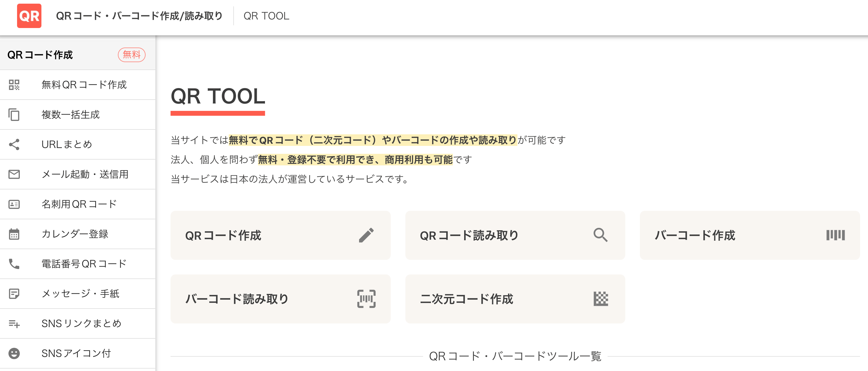Click the message icon for メッセージ・手紙
Viewport: 868px width, 371px height.
tap(15, 294)
